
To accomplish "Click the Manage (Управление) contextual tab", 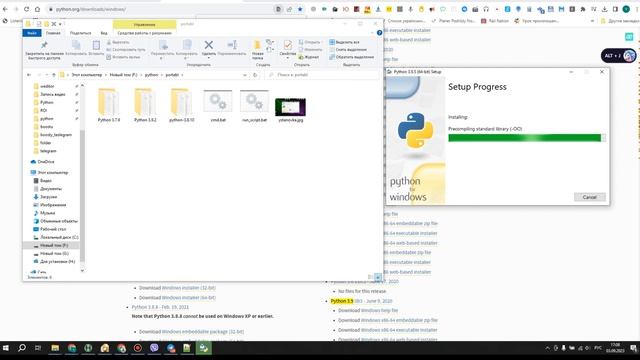I will (144, 24).
